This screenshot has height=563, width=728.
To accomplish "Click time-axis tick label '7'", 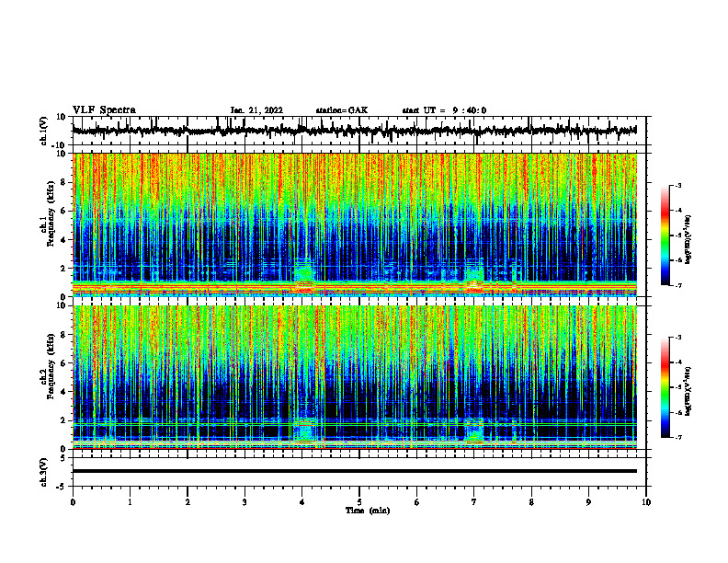I will pos(474,502).
